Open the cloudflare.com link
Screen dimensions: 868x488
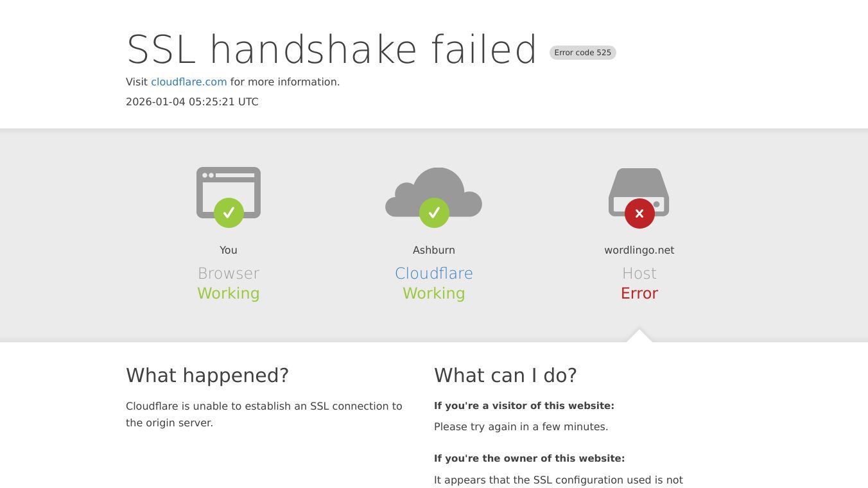tap(189, 82)
